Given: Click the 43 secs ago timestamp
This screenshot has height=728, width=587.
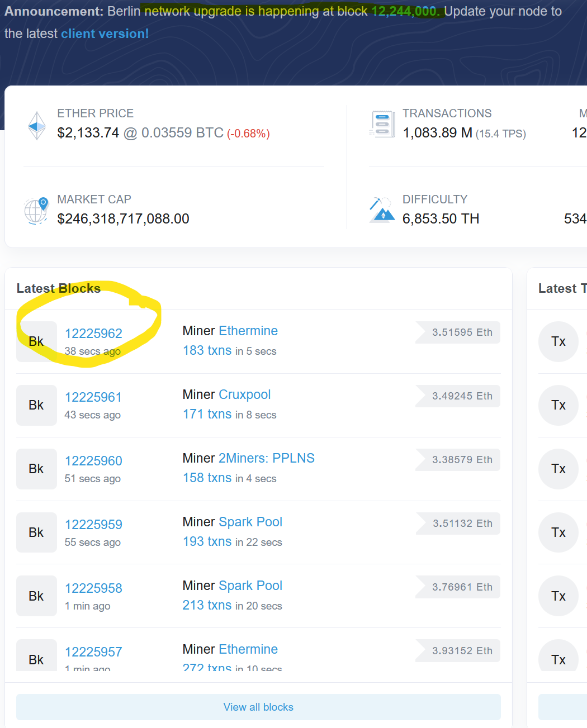Looking at the screenshot, I should (93, 415).
